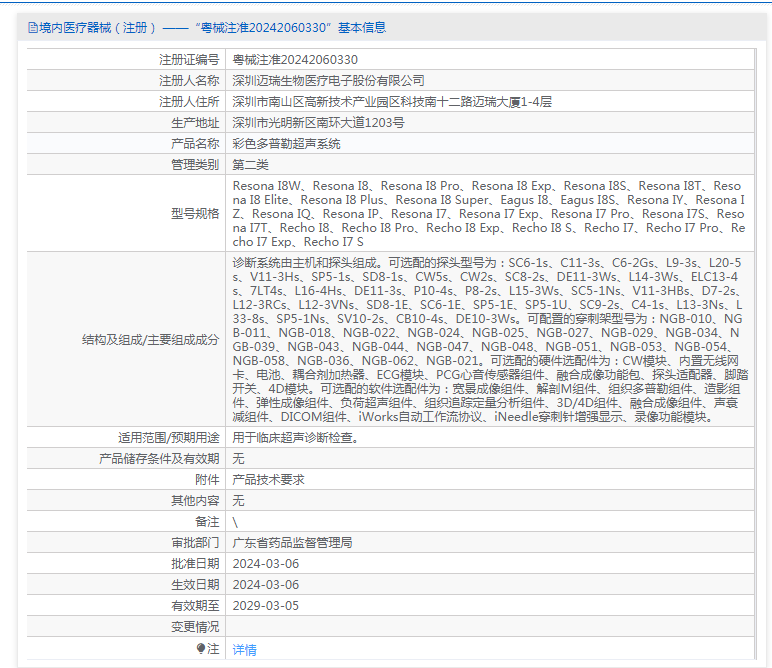This screenshot has width=772, height=668.
Task: Select the model list starting with Resona I8W
Action: [x=489, y=214]
